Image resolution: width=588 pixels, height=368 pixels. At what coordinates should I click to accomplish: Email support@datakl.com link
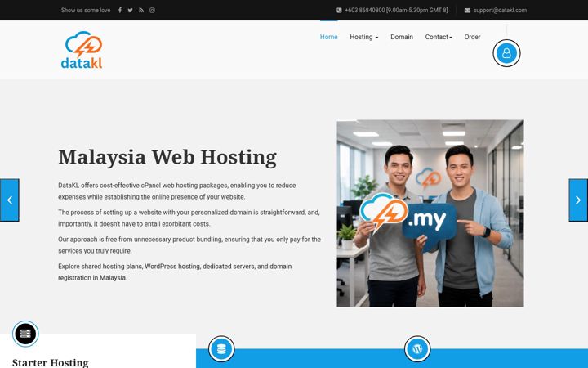click(x=500, y=10)
